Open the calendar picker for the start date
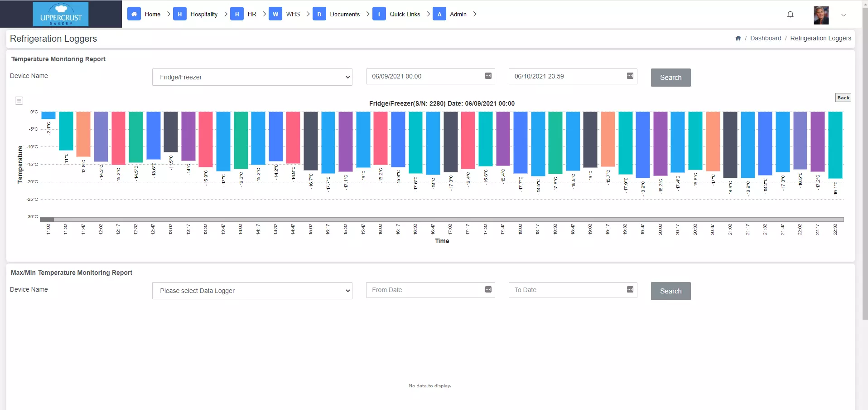868x410 pixels. [488, 76]
